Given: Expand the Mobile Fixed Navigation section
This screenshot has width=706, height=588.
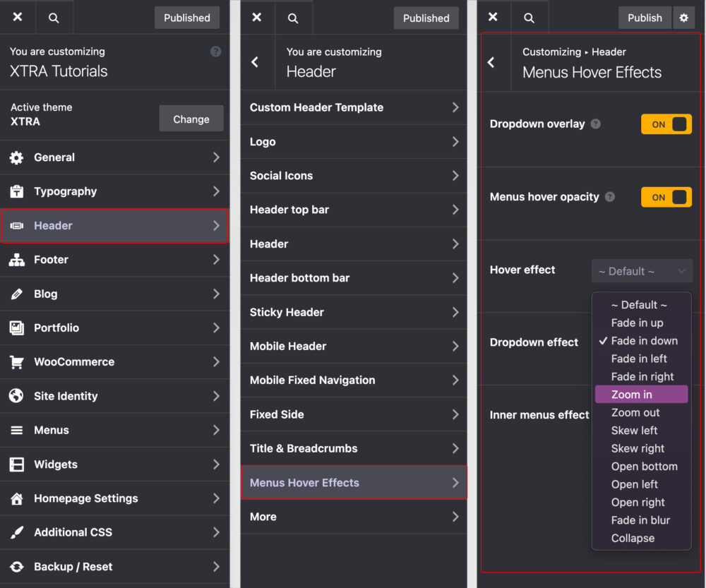Looking at the screenshot, I should [354, 380].
